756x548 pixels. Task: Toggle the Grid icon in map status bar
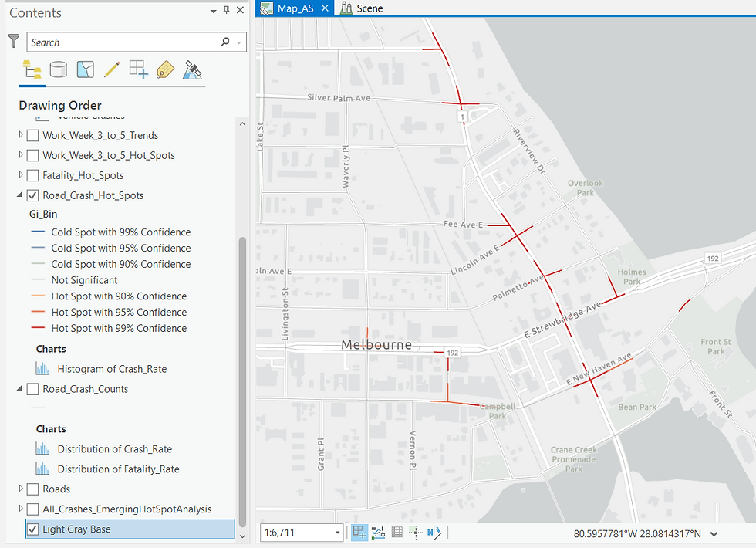coord(397,533)
